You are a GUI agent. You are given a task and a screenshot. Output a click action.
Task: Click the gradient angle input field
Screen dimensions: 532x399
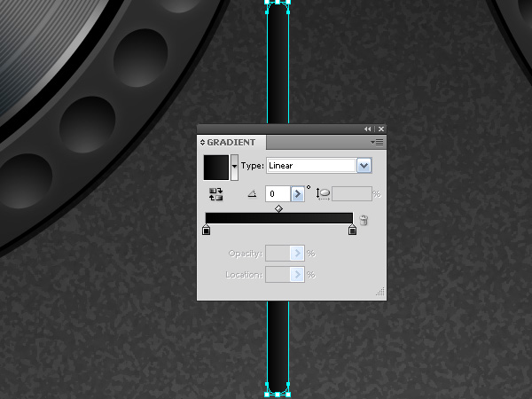278,193
